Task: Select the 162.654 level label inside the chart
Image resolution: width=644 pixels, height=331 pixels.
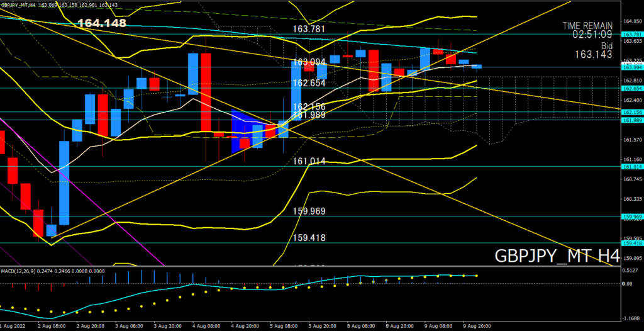Action: click(x=309, y=82)
